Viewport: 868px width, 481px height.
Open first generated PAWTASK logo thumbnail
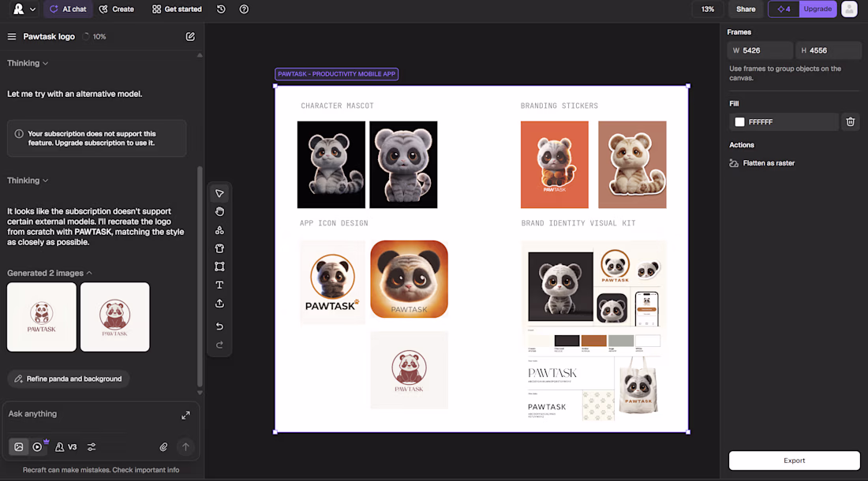point(42,317)
